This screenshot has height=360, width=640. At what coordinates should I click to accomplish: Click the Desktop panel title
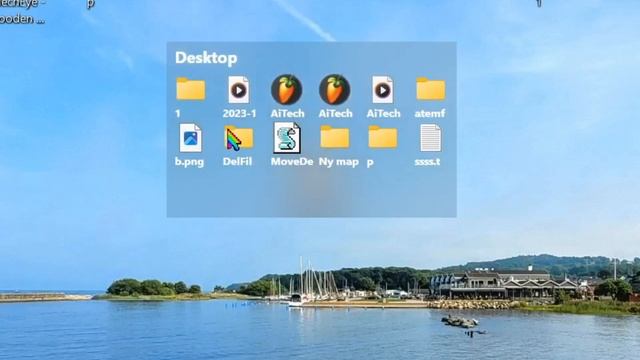pyautogui.click(x=206, y=58)
